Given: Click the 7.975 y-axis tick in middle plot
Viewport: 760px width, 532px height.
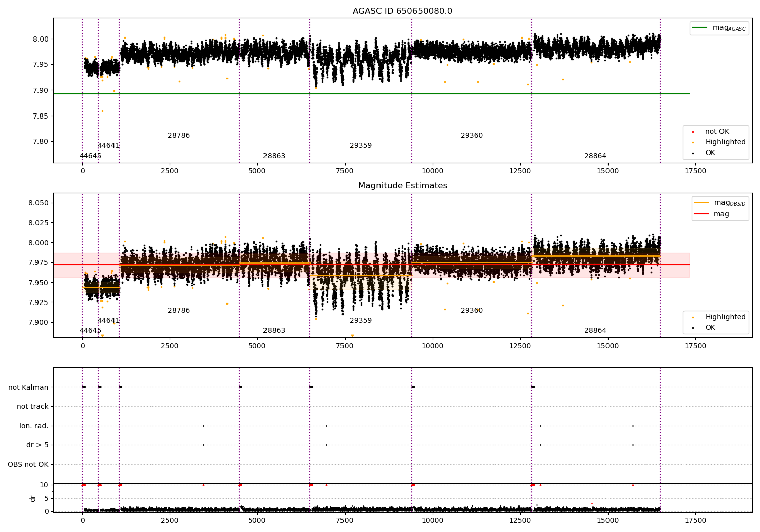Looking at the screenshot, I should coord(40,262).
